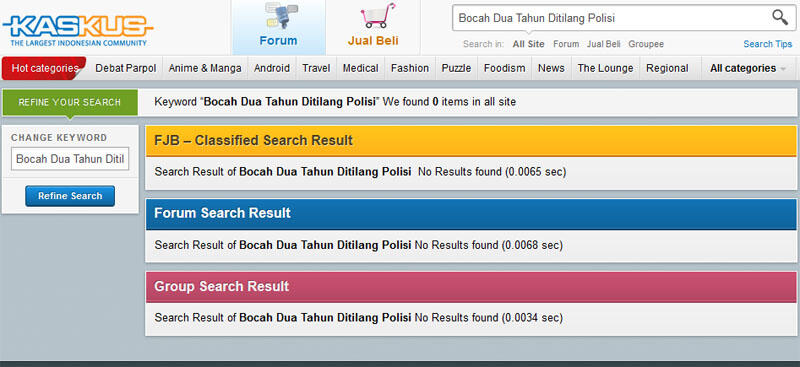The width and height of the screenshot is (800, 367).
Task: Expand the All categories dropdown
Action: tap(747, 68)
